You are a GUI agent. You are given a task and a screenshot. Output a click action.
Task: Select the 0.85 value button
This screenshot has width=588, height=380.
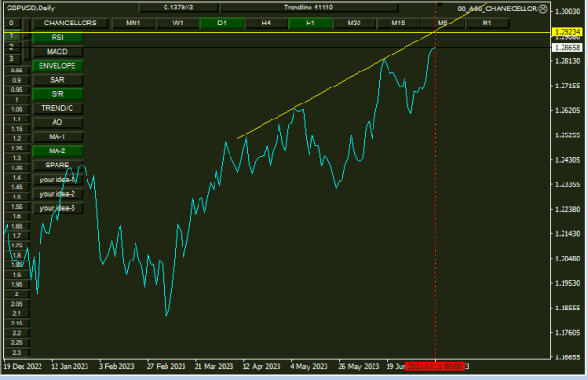[x=17, y=71]
